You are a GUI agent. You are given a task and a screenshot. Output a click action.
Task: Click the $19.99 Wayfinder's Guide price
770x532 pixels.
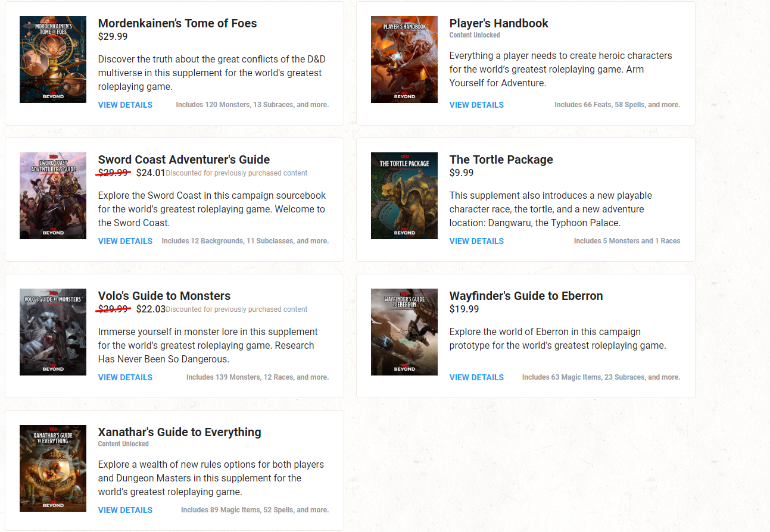[x=465, y=309]
